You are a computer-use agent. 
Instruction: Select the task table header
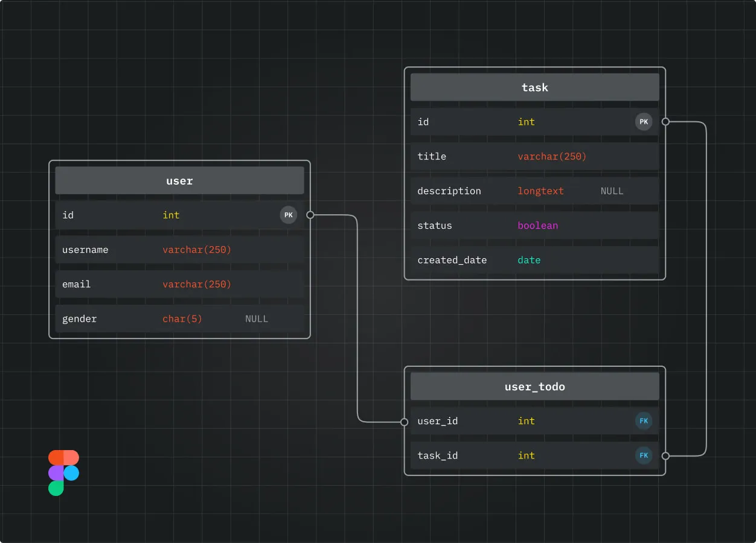(534, 87)
